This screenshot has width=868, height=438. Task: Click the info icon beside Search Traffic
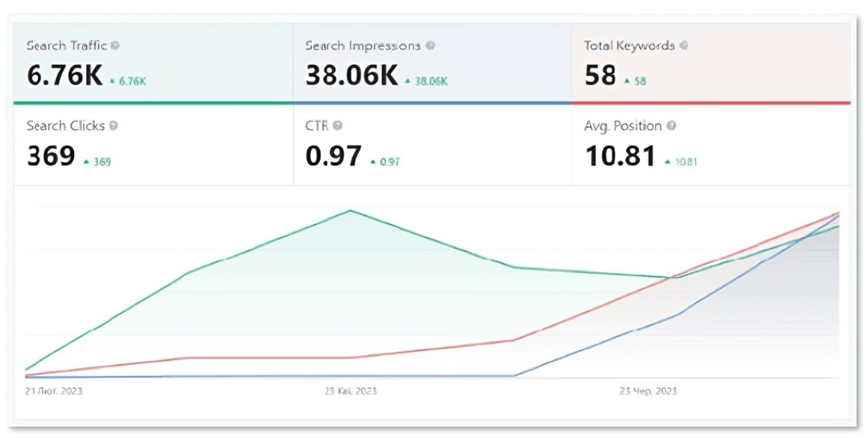click(115, 46)
